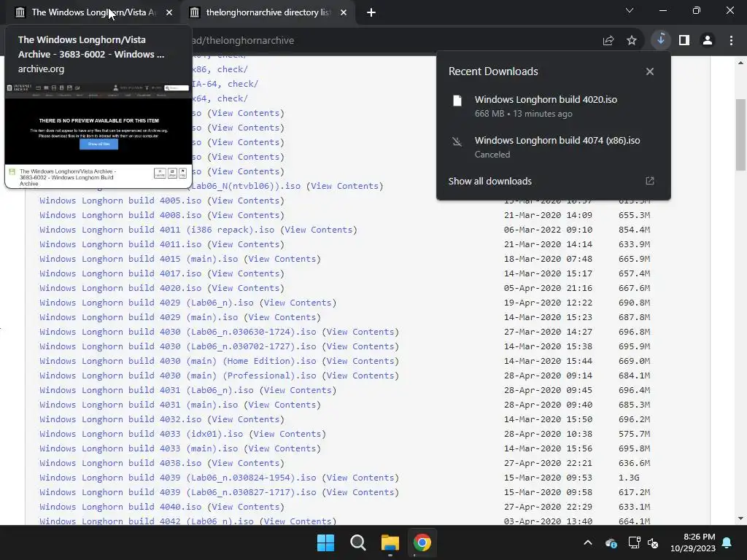Open build 4039 (Lab06_n.030824-1954).iso link
747x560 pixels.
pos(178,478)
